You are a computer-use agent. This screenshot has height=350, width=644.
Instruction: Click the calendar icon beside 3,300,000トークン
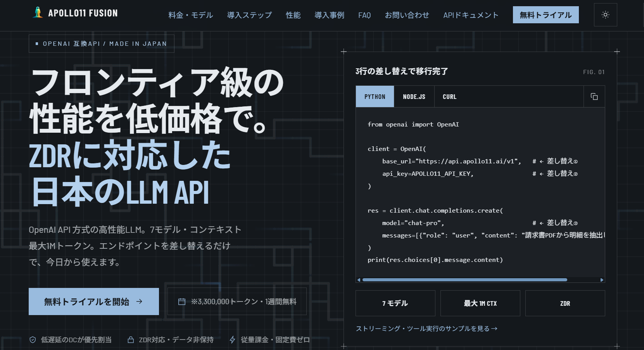(181, 301)
